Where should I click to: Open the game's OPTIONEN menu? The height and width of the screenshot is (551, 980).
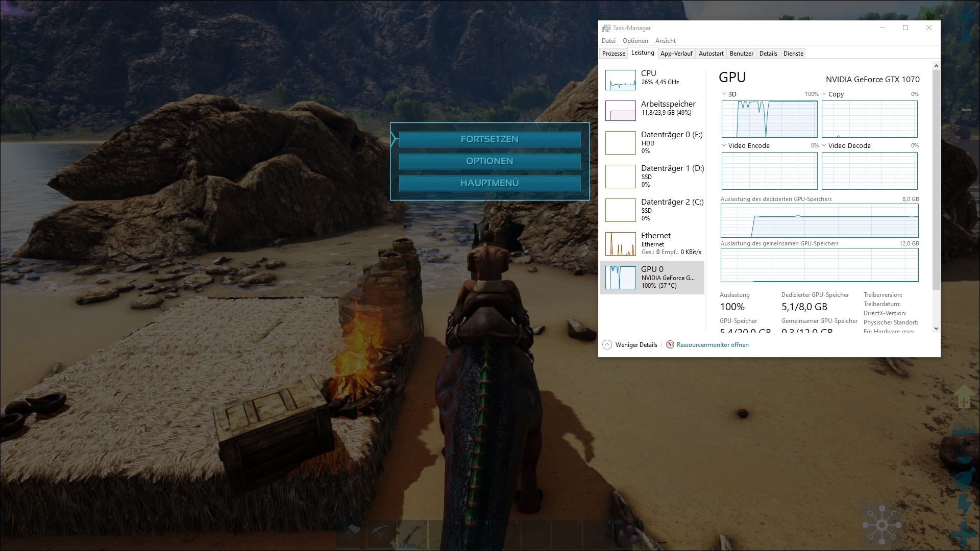click(x=489, y=161)
